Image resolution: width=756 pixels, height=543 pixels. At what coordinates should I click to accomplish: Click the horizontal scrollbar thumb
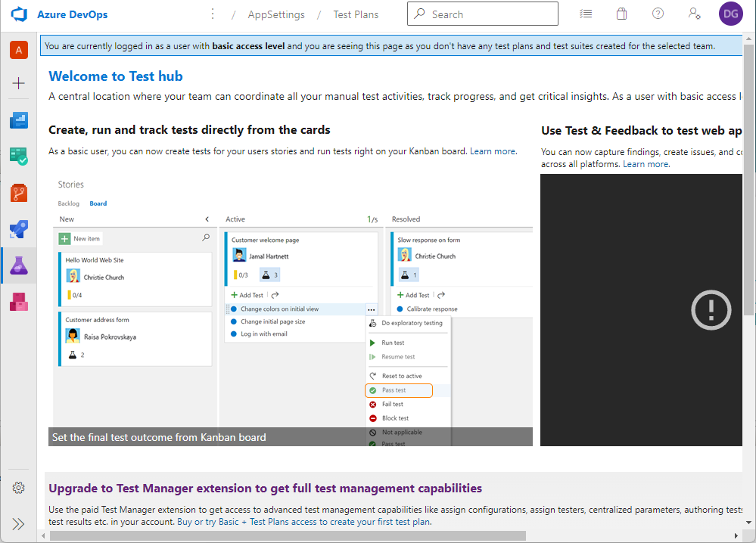pyautogui.click(x=288, y=535)
